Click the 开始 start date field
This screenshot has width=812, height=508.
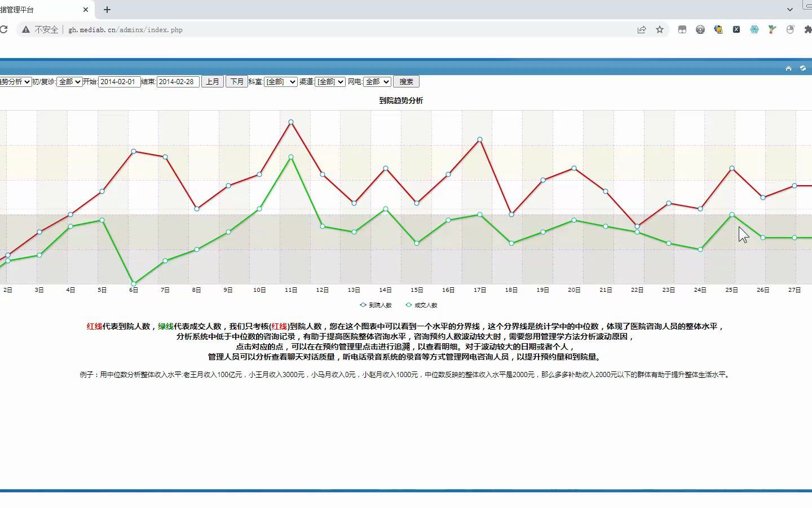119,82
